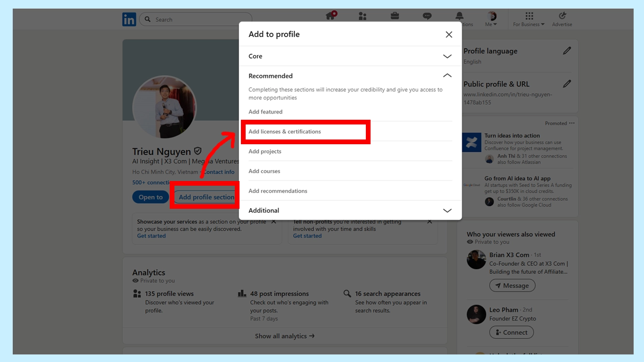644x362 pixels.
Task: Click the Open to button
Action: point(150,197)
